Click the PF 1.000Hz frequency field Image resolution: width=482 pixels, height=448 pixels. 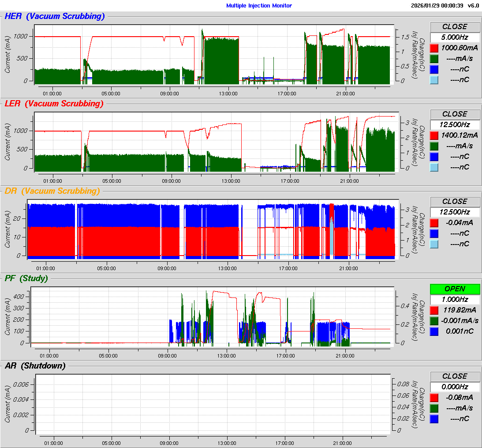[455, 299]
